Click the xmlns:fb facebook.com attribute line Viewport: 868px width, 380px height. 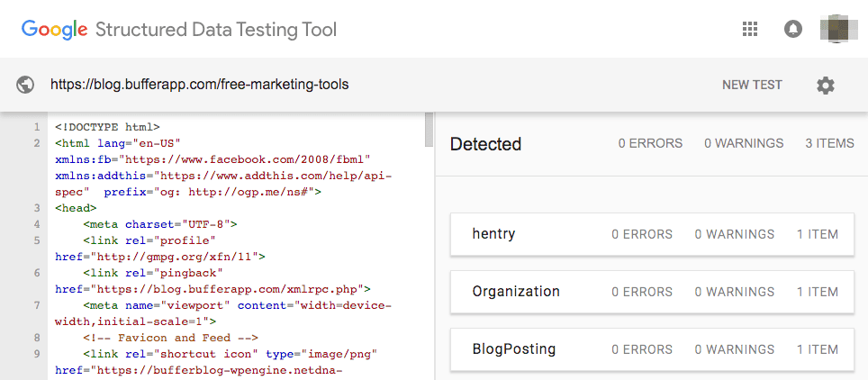[x=212, y=159]
